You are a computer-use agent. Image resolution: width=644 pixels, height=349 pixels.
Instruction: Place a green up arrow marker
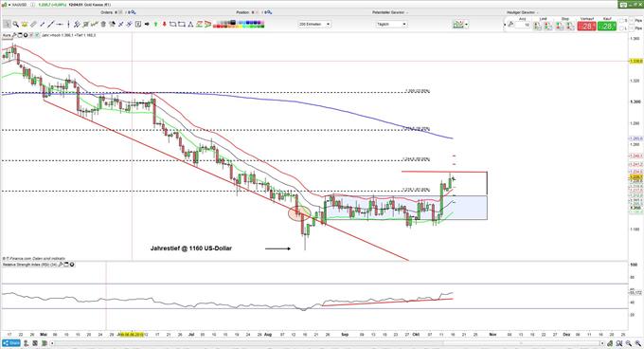click(x=156, y=25)
